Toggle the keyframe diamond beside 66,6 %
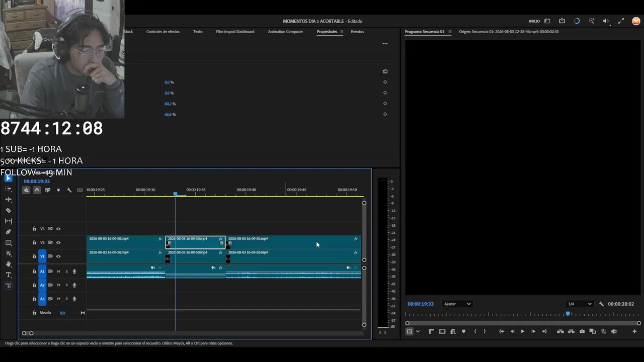This screenshot has height=362, width=644. tap(385, 114)
